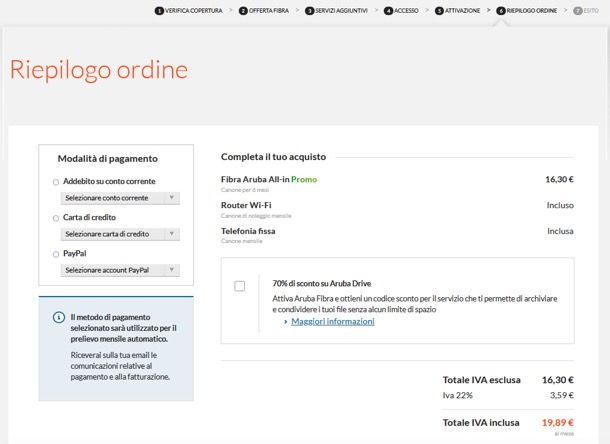Choose Carta di credito payment option

(56, 218)
